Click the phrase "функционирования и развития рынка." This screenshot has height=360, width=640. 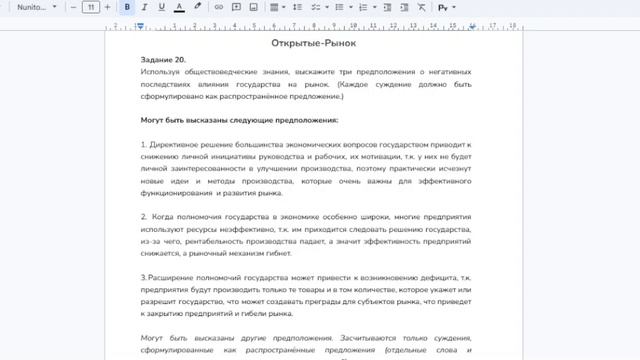tap(211, 193)
